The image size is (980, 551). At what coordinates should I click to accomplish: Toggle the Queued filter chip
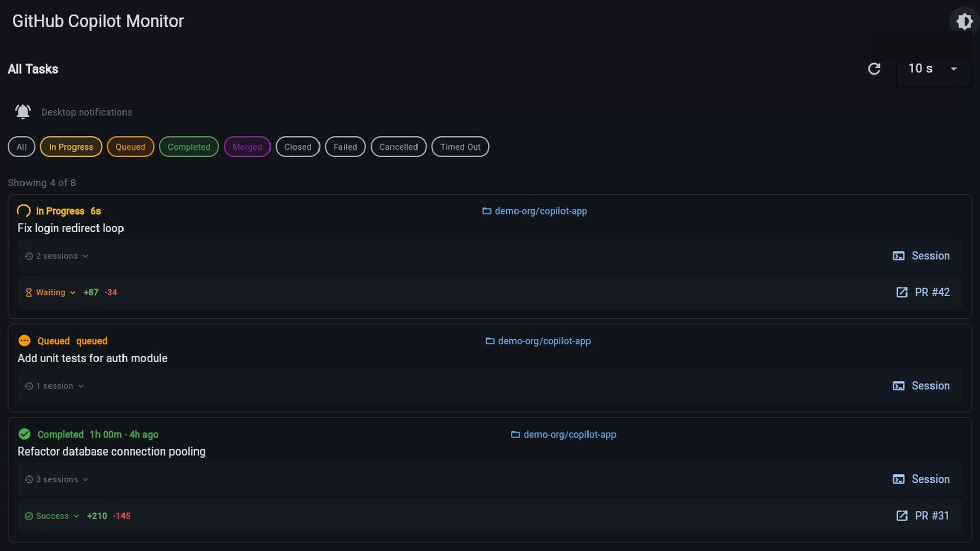130,147
